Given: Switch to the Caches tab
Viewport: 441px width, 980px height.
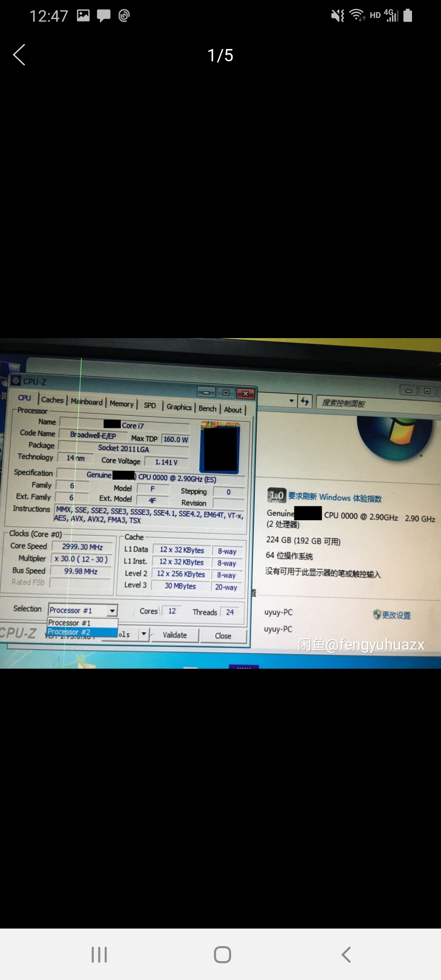Looking at the screenshot, I should [52, 400].
